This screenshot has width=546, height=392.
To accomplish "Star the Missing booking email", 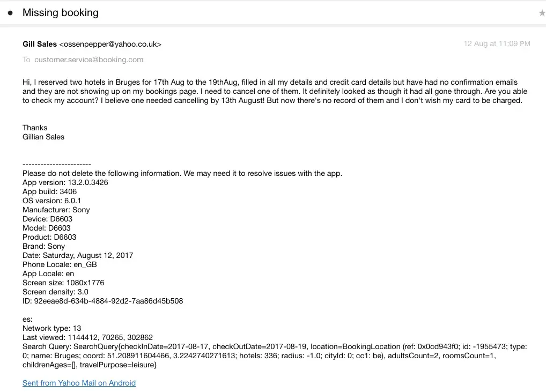I will tap(542, 13).
